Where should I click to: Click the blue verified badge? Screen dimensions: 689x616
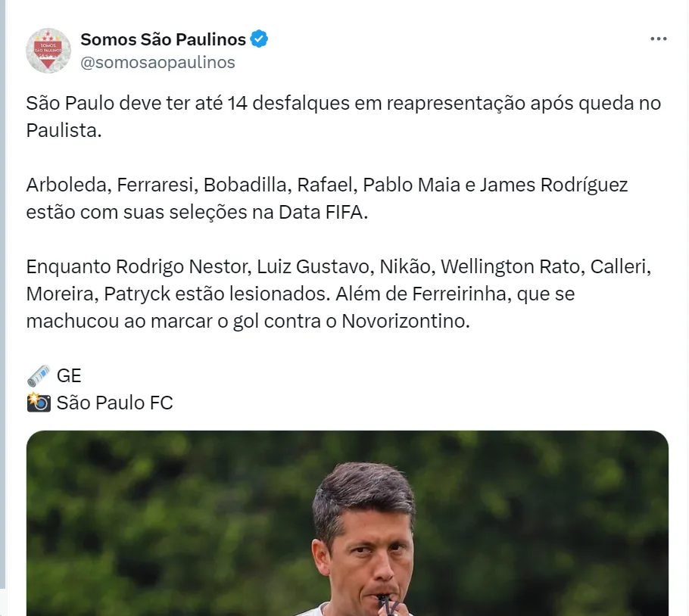[x=260, y=39]
